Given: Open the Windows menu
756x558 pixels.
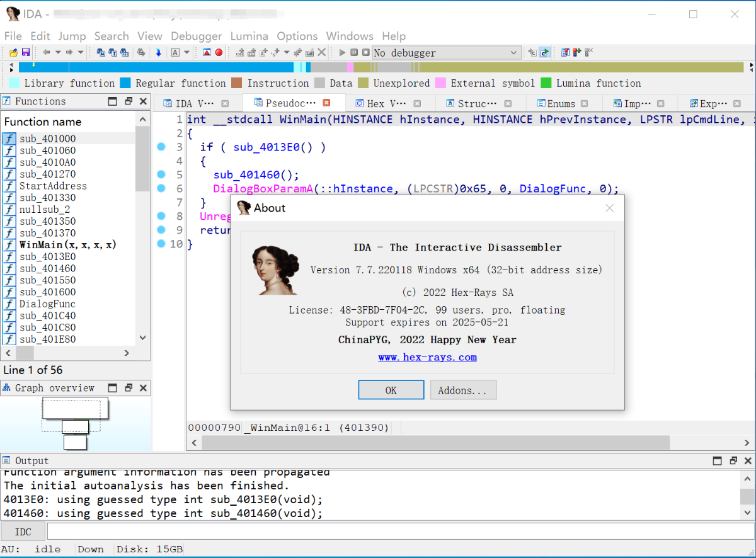Looking at the screenshot, I should tap(350, 36).
